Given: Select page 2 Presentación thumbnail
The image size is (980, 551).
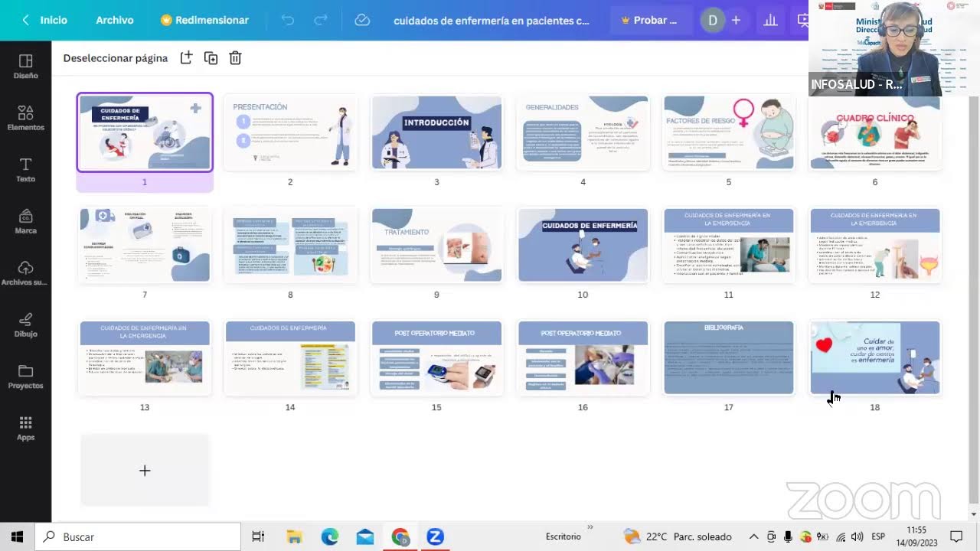Looking at the screenshot, I should [290, 132].
